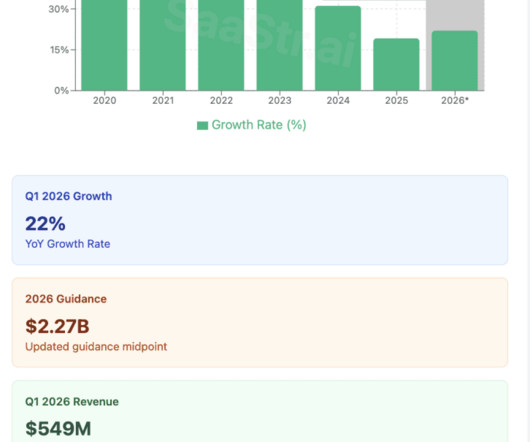This screenshot has width=530, height=442.
Task: Click the $2.27B guidance value
Action: (x=57, y=326)
